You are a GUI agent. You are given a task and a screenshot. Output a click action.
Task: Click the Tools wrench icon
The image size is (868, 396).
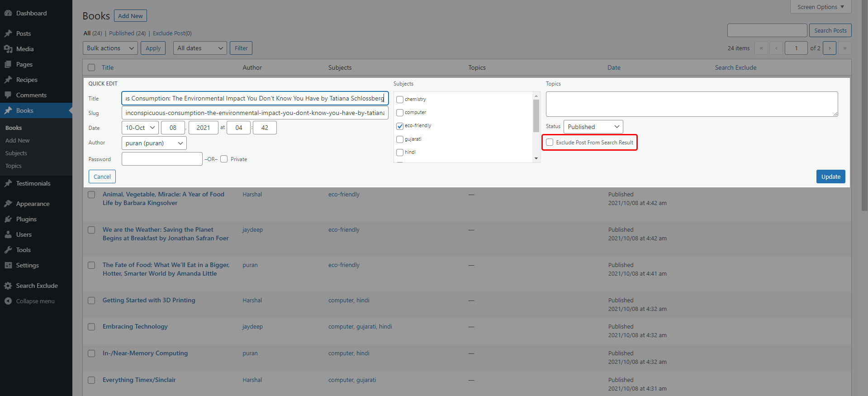(8, 250)
